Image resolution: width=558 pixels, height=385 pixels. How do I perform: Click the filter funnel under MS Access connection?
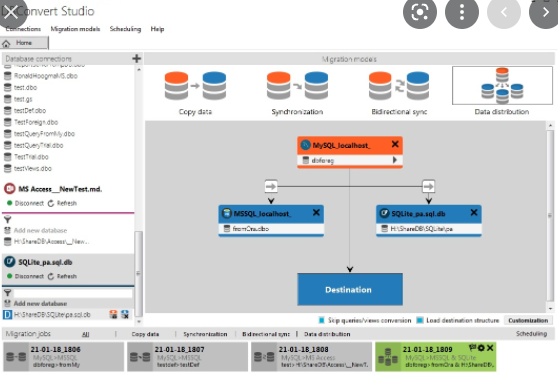click(x=7, y=219)
